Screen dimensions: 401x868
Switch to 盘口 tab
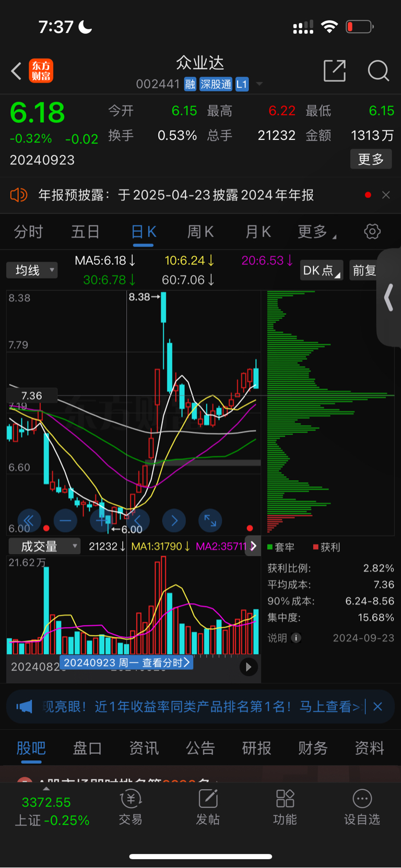(x=87, y=748)
